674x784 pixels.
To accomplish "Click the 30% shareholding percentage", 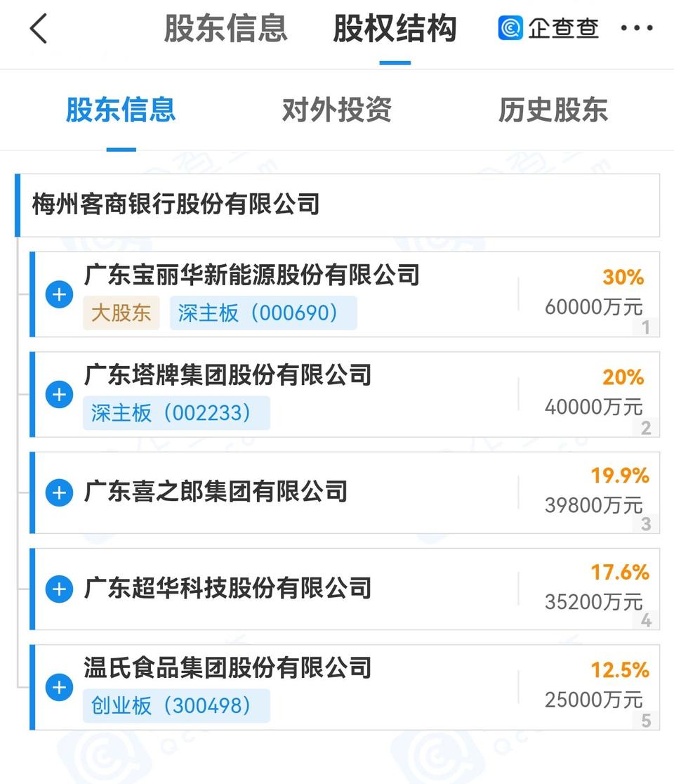I will (623, 277).
